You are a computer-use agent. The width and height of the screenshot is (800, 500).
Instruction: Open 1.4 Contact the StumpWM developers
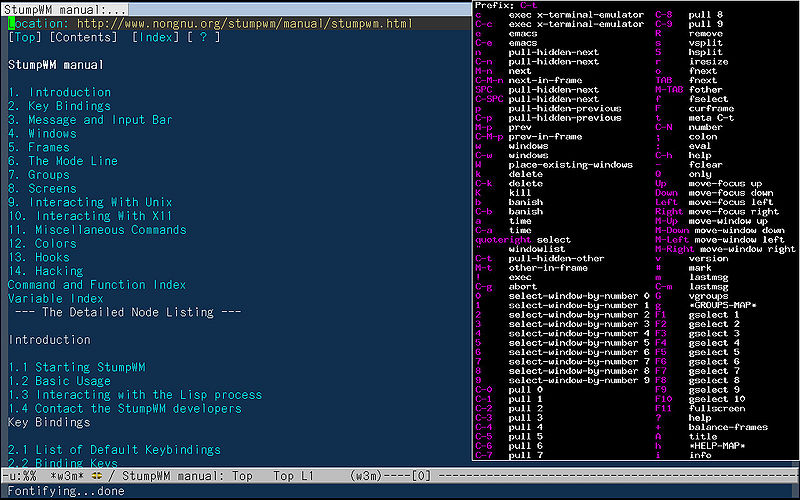point(125,409)
